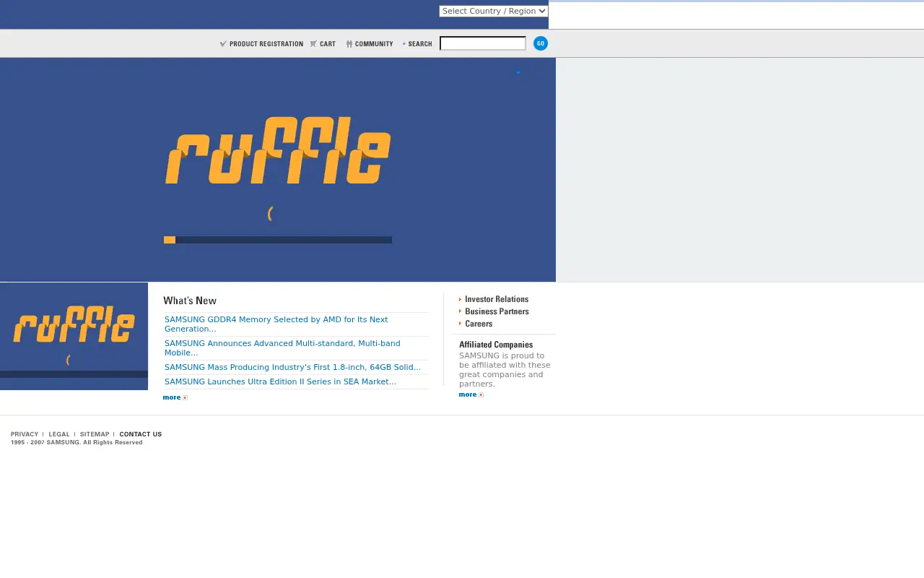Click the more link under Affiliated Companies
The image size is (924, 578).
coord(471,394)
